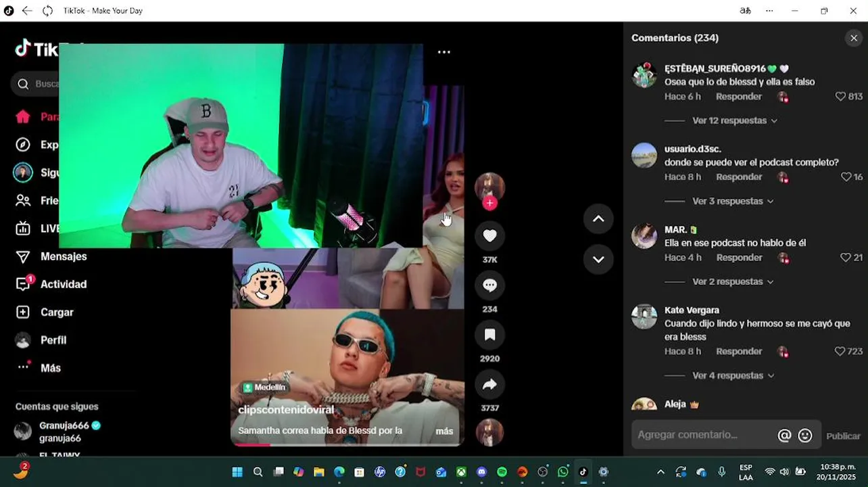This screenshot has width=868, height=487.
Task: Go to previous video with up arrow
Action: [x=598, y=219]
